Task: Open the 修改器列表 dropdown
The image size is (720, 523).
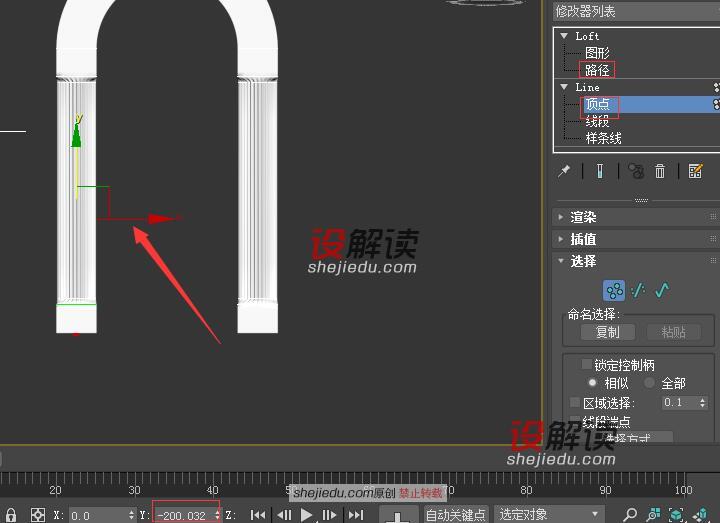Action: click(x=636, y=11)
